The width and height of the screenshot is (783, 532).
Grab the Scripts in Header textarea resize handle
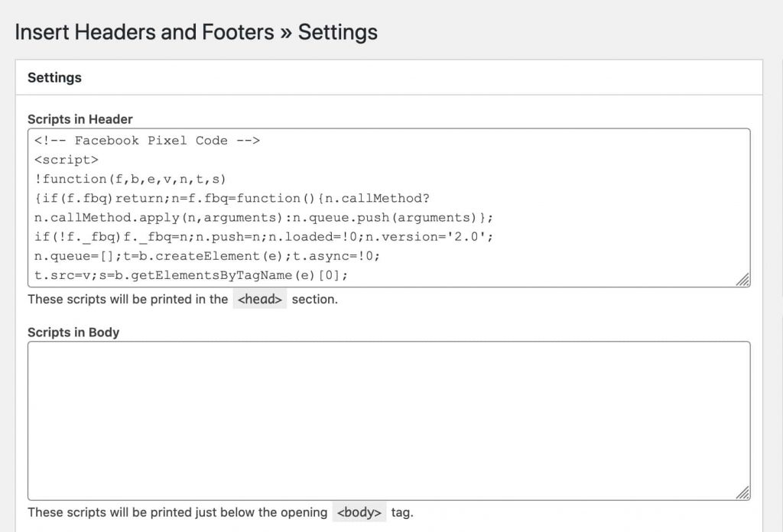click(742, 280)
